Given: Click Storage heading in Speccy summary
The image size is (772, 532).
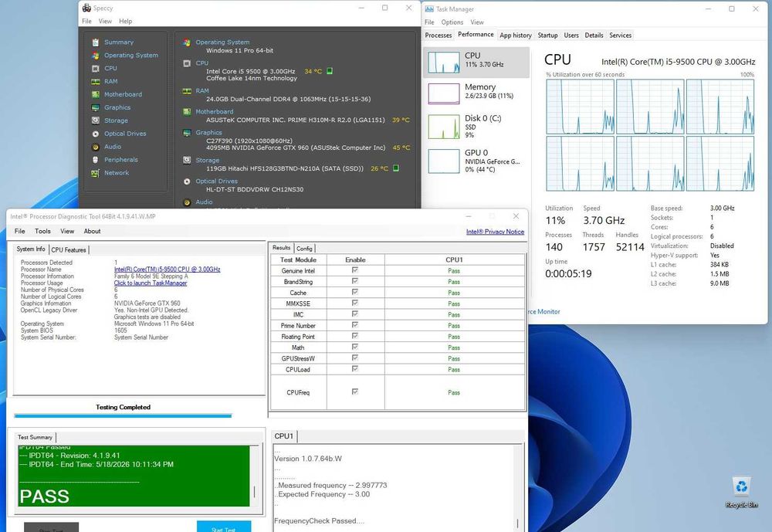Looking at the screenshot, I should coord(207,160).
